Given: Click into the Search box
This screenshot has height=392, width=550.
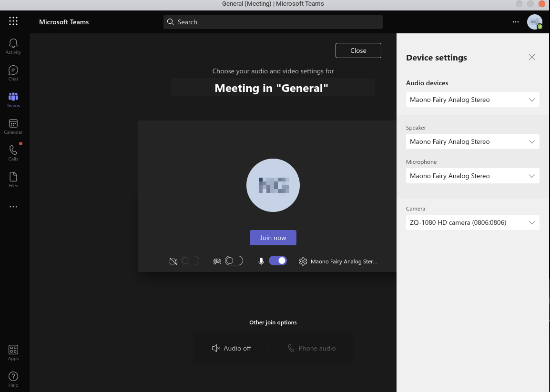Looking at the screenshot, I should click(x=273, y=22).
